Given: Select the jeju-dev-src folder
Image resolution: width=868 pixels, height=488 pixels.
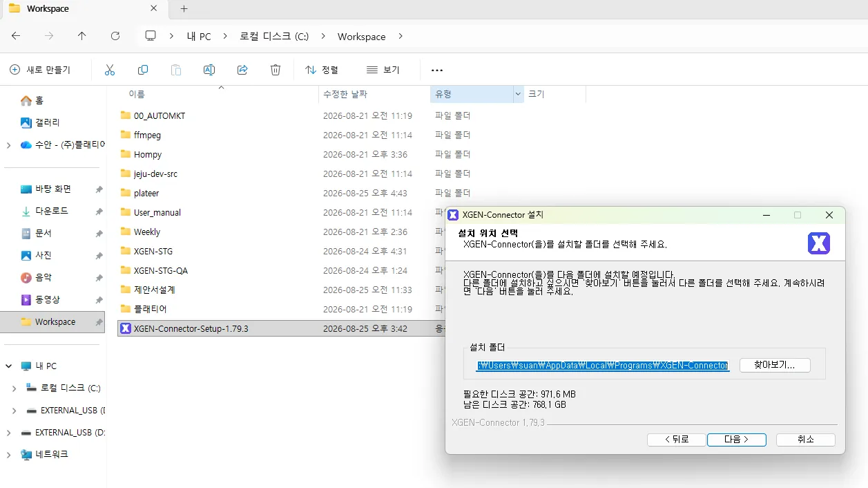Looking at the screenshot, I should point(155,173).
